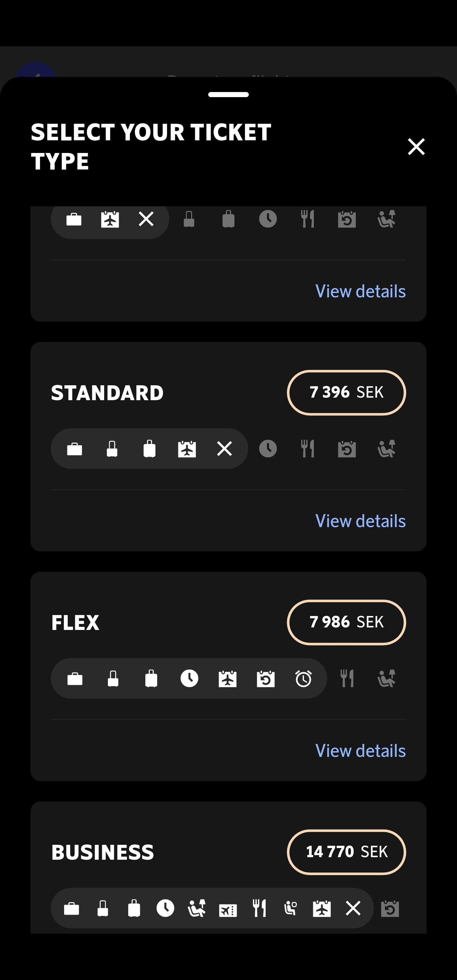Open View details for Flex ticket
Image resolution: width=457 pixels, height=980 pixels.
[x=360, y=751]
